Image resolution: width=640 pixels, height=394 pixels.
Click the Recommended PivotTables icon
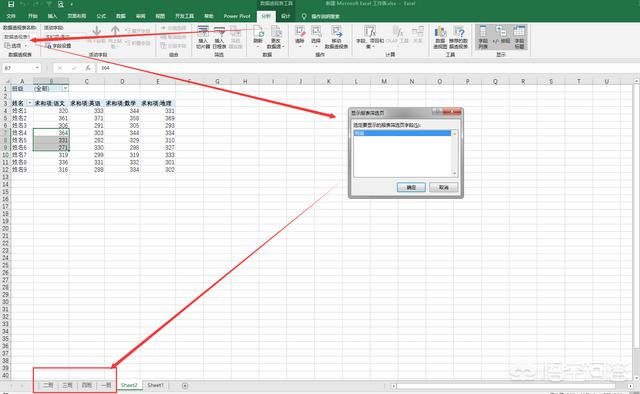458,37
